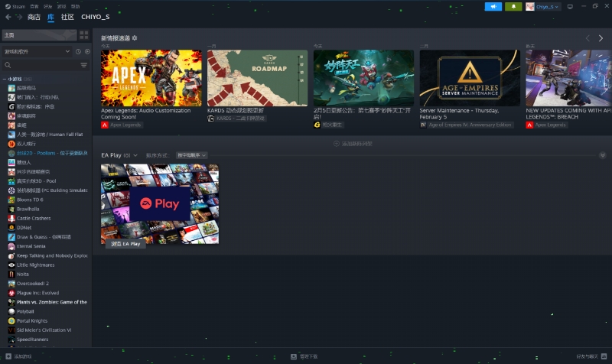
Task: Open advanced filter options icon
Action: click(84, 65)
